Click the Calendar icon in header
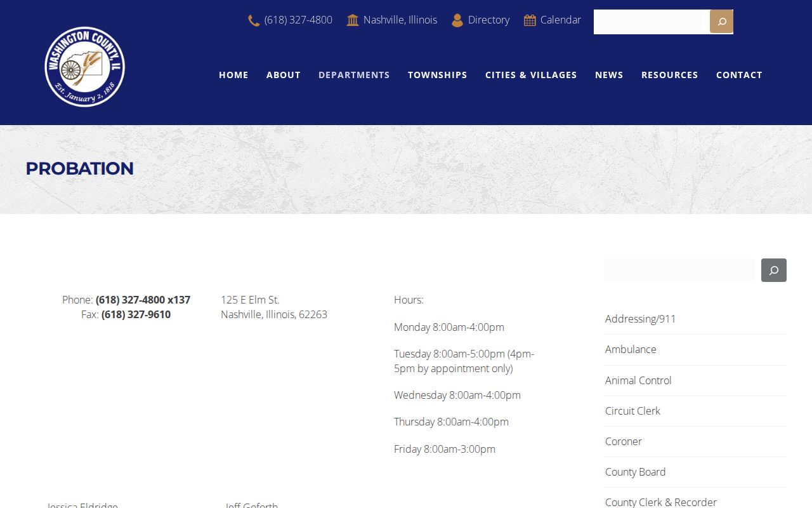812x508 pixels. tap(530, 20)
